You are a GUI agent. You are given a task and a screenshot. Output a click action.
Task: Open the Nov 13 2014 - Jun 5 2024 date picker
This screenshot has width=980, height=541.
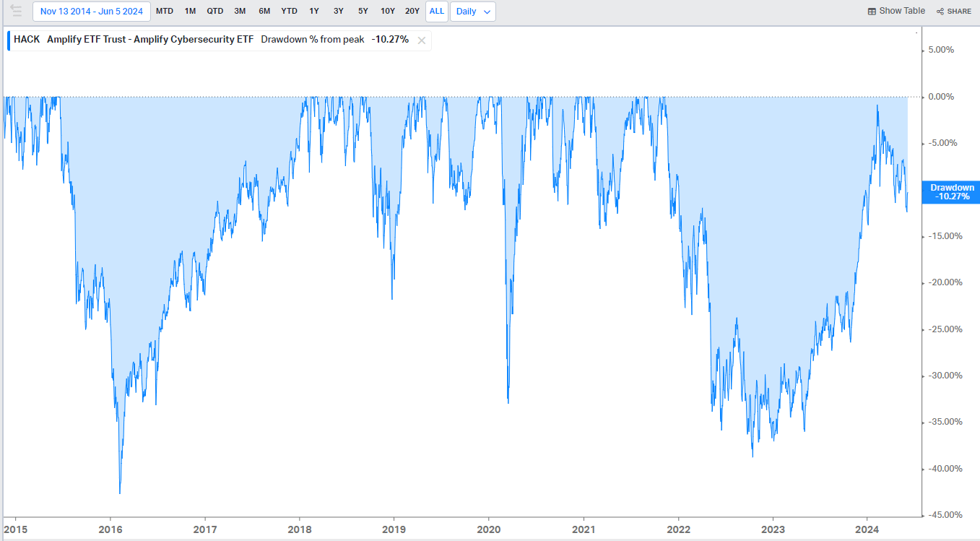(x=91, y=11)
